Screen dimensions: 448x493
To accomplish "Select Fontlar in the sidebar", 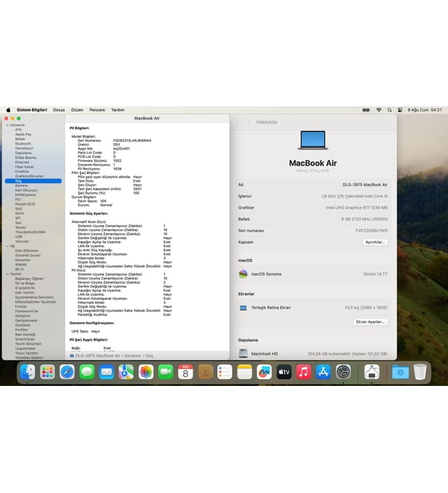I will click(x=21, y=307).
